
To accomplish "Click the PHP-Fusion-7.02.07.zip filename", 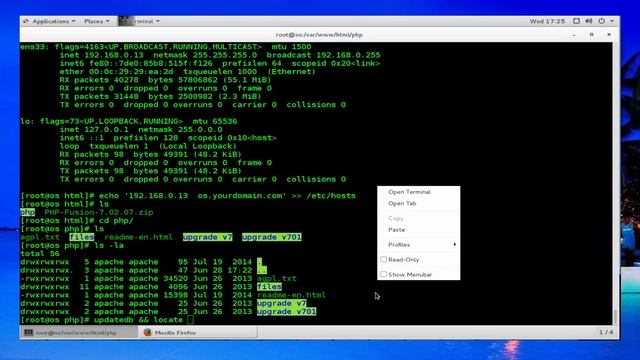I will pos(99,212).
